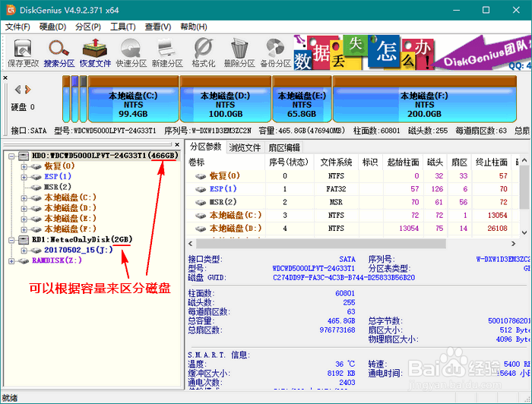Close the disk map panel with X
The width and height of the screenshot is (532, 404).
5,77
